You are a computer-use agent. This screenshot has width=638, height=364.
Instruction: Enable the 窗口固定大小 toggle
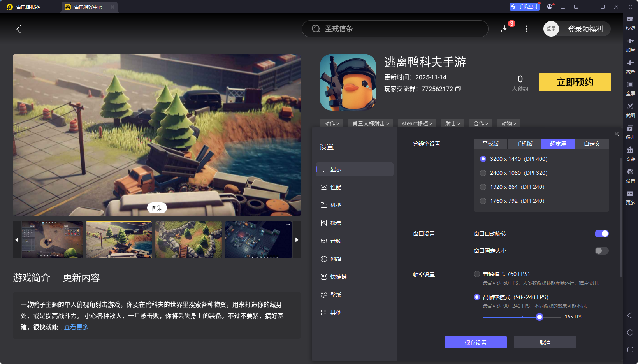tap(601, 251)
